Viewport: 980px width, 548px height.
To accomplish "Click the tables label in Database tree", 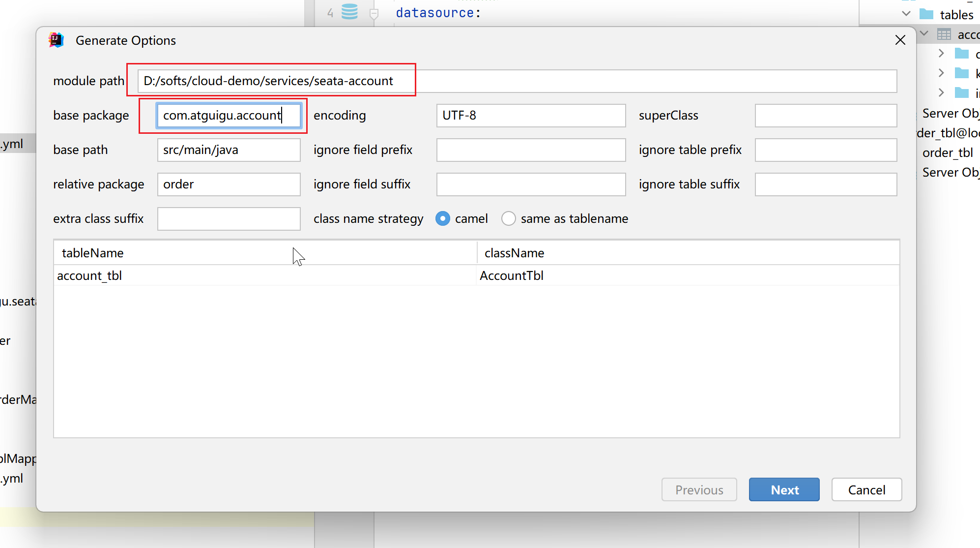I will click(956, 15).
